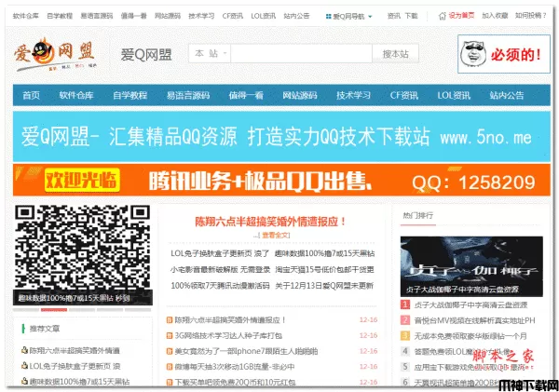Click the 爱Q网盟 penguin logo
559x392 pixels.
[55, 55]
